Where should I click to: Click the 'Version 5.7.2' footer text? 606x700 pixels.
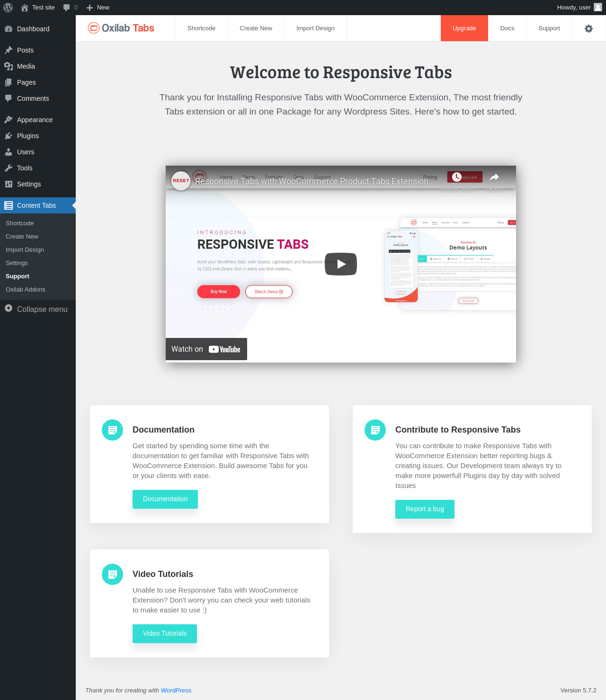coord(579,691)
